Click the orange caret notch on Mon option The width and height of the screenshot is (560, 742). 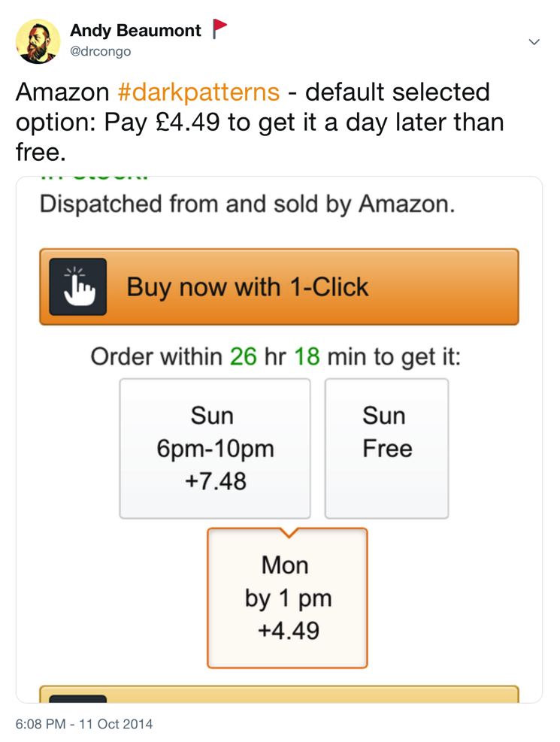click(x=288, y=533)
